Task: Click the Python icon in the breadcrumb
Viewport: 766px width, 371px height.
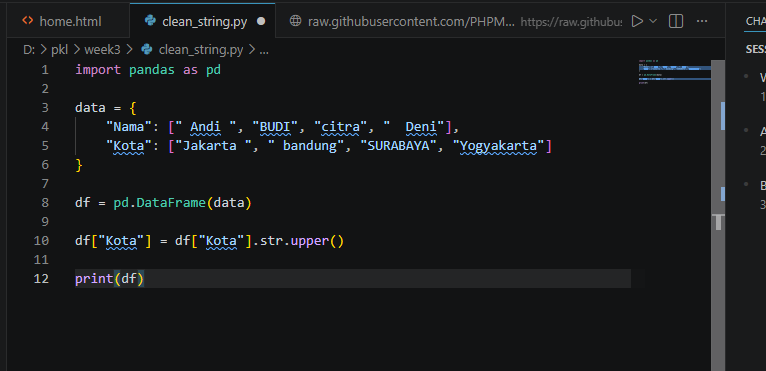Action: pos(146,49)
